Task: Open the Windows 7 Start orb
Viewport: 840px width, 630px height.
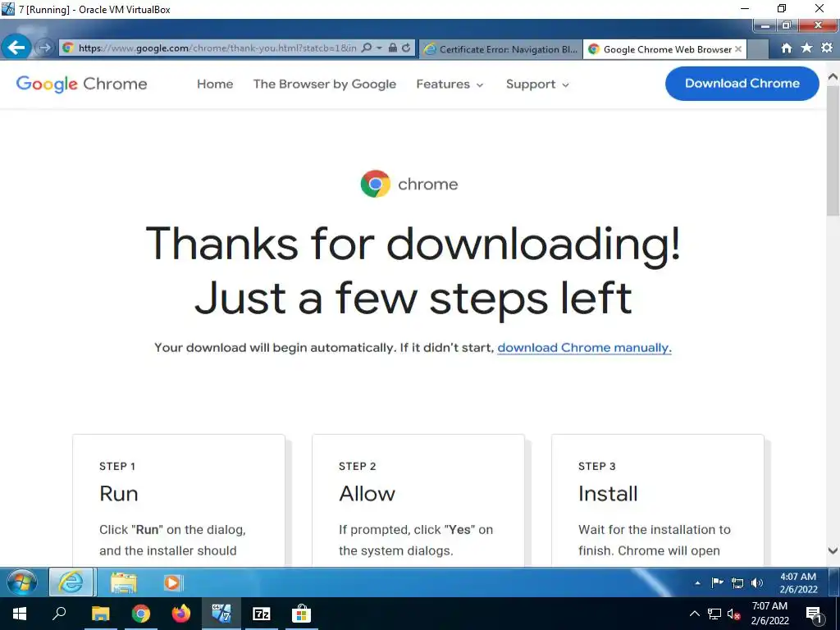Action: coord(22,582)
